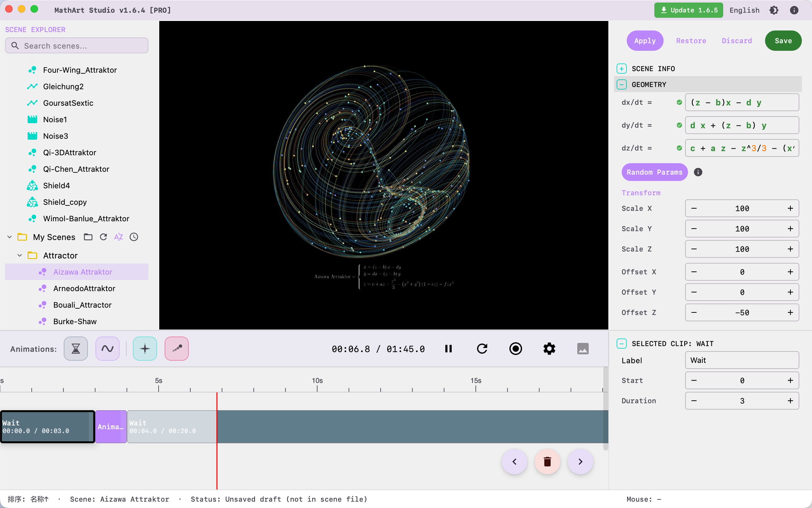812x508 pixels.
Task: Move the selected clip to the next position
Action: [x=580, y=462]
